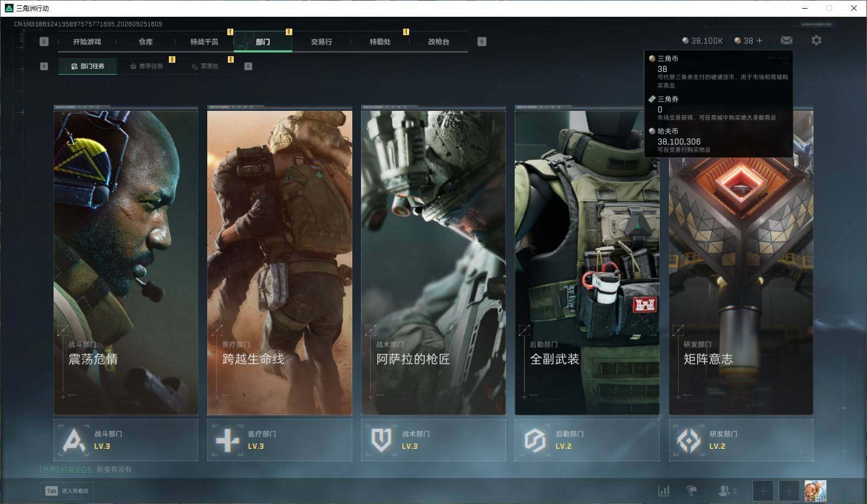This screenshot has height=504, width=867.
Task: Minimize the 三角洲行动 window
Action: [805, 8]
